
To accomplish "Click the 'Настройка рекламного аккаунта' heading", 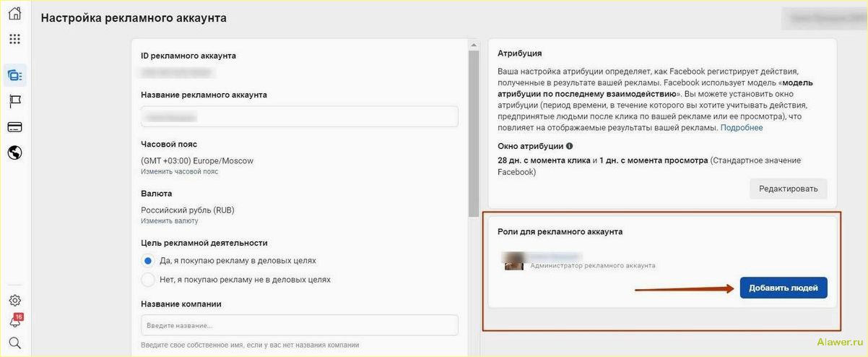I will 134,18.
